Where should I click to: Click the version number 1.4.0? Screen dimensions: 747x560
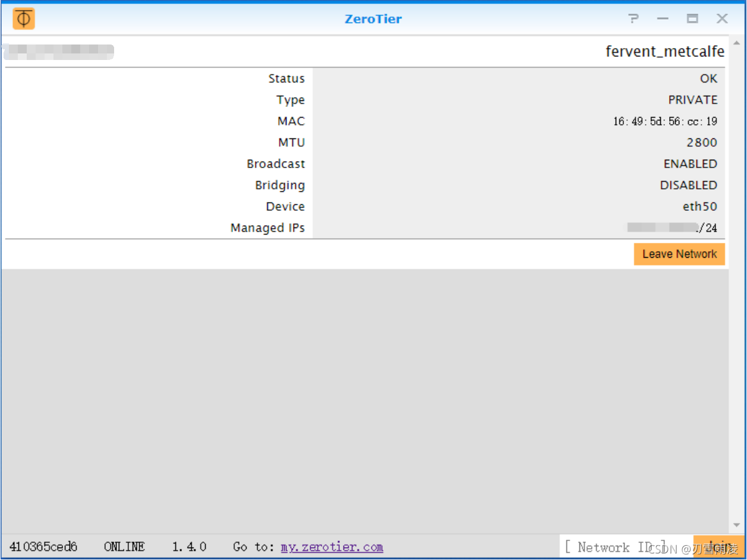(190, 546)
